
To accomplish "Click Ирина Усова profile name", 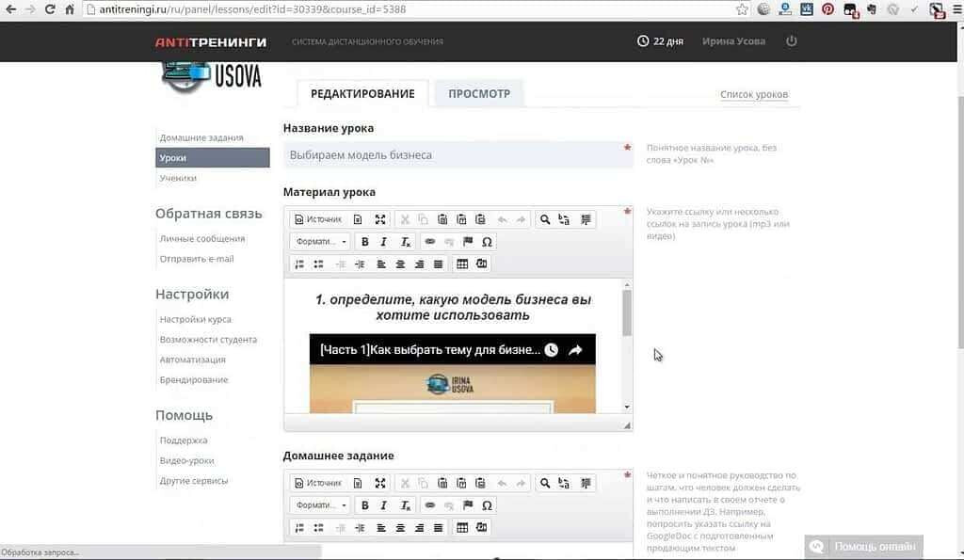I will pos(733,41).
